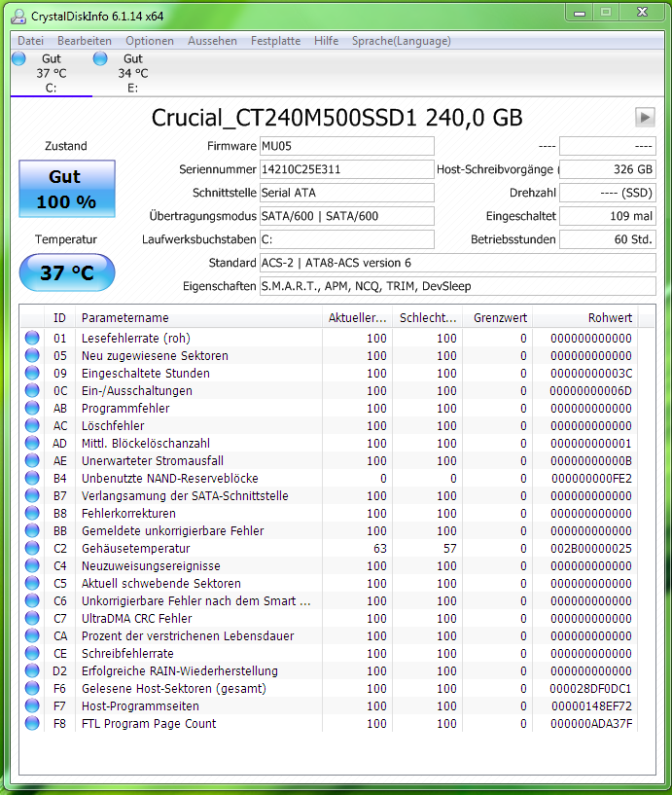Click the Laufwerksbuchstaben field C:
The width and height of the screenshot is (672, 795).
click(x=346, y=239)
